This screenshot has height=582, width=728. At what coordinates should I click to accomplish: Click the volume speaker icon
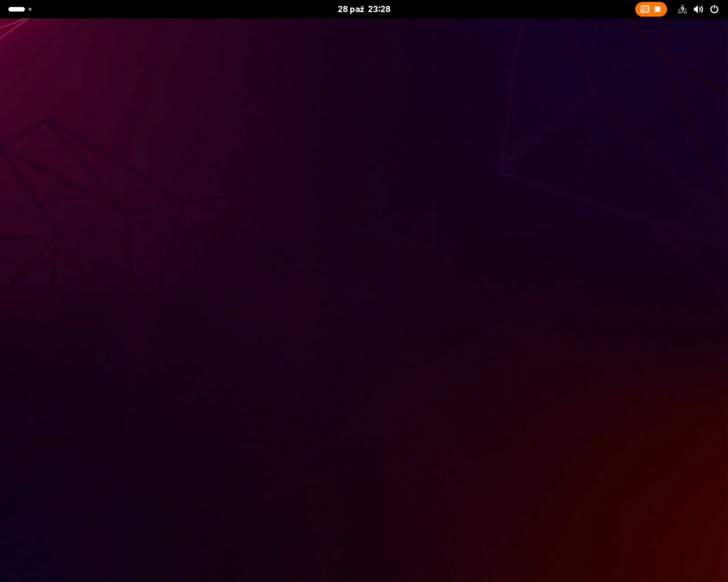pyautogui.click(x=698, y=9)
